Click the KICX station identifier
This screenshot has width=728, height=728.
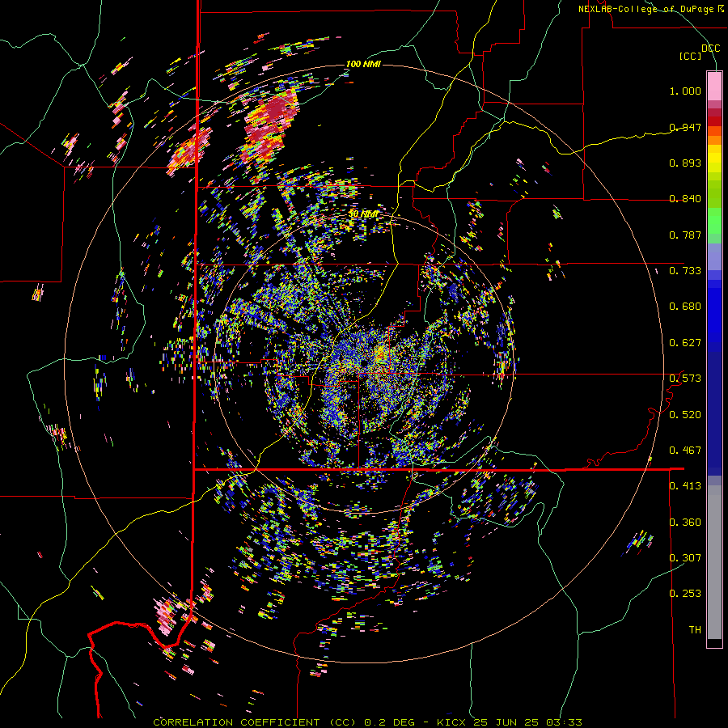click(451, 722)
